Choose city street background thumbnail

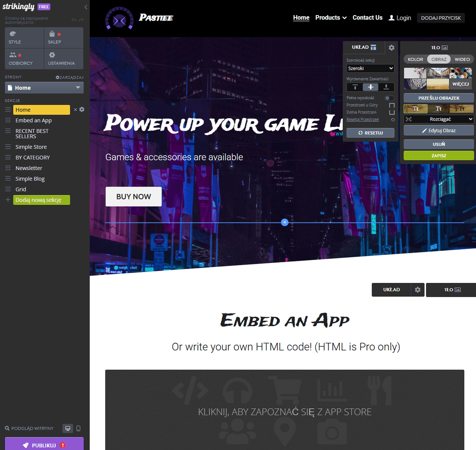pos(438,73)
